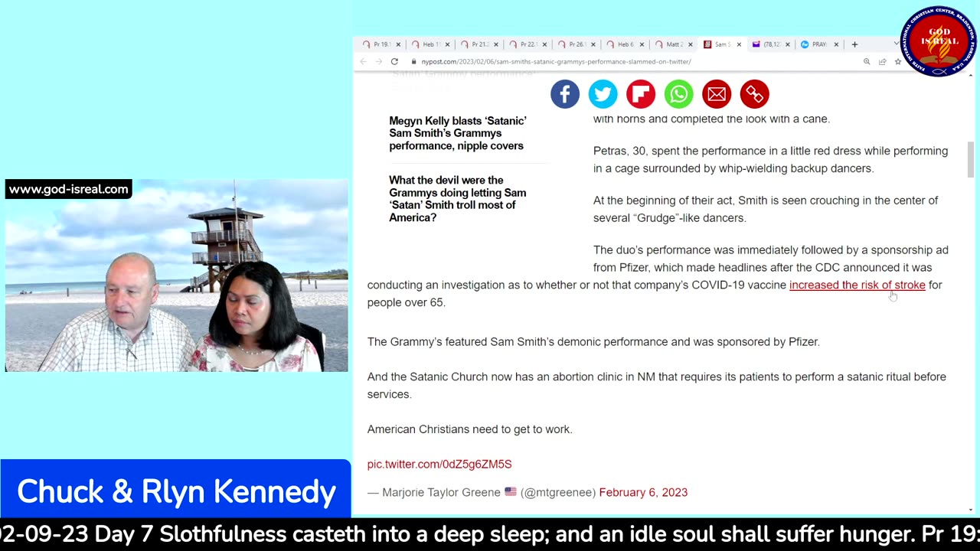Share the article on Twitter
980x551 pixels.
[x=603, y=94]
